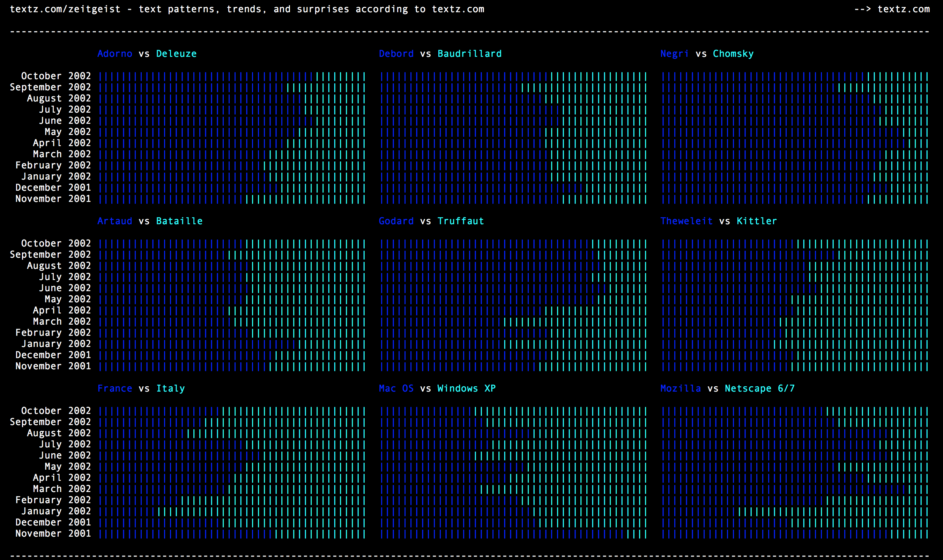Click March 2002 label in France vs Italy chart
The height and width of the screenshot is (560, 943).
tap(62, 489)
